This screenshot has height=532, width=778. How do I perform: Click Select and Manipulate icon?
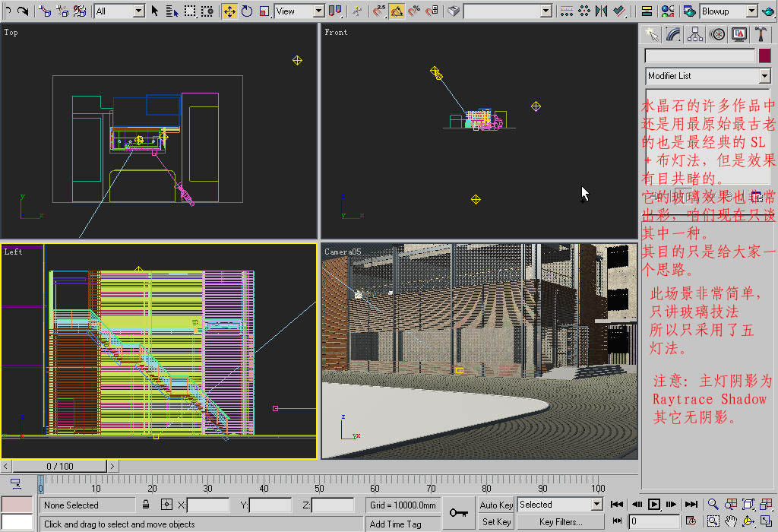click(357, 11)
